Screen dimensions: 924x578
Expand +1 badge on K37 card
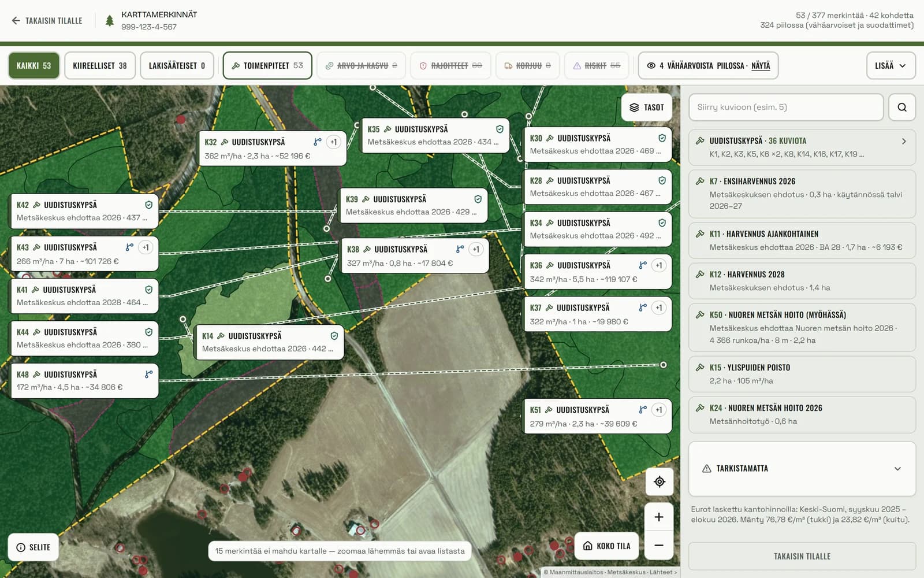(659, 308)
